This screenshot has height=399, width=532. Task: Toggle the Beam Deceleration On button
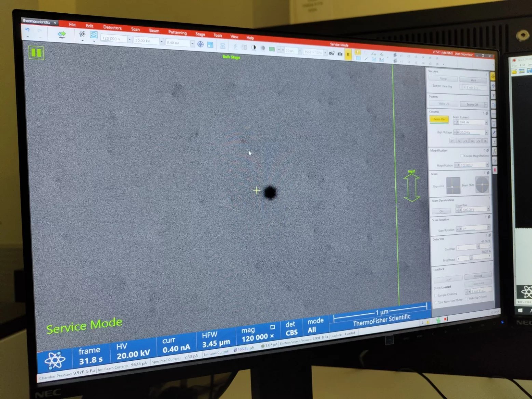pyautogui.click(x=441, y=211)
